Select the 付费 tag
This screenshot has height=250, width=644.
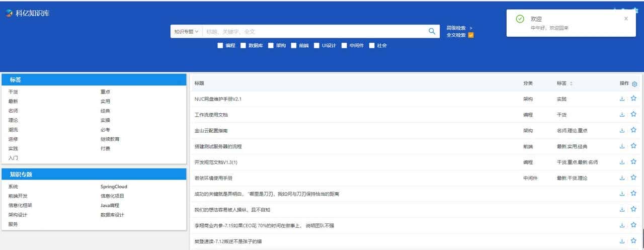[105, 148]
